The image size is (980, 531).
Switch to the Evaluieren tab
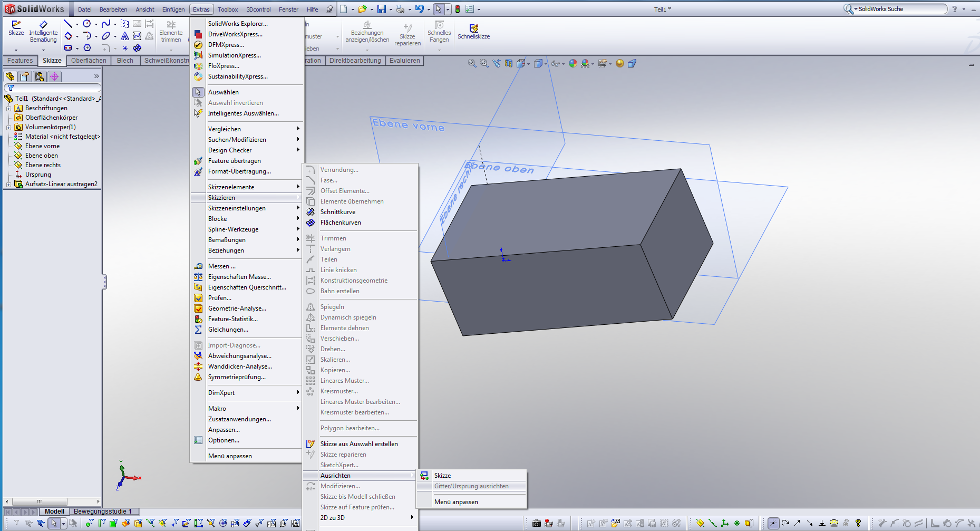(405, 61)
